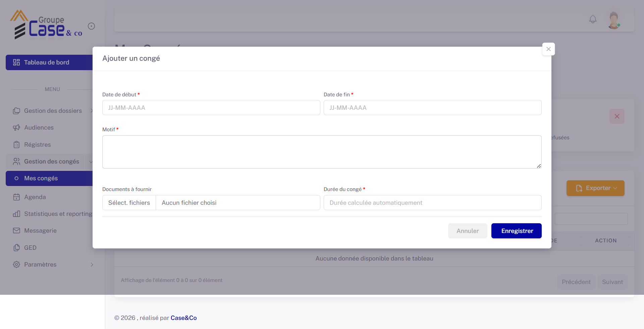Click the Suivant pagination button
Viewport: 644px width, 329px height.
612,282
